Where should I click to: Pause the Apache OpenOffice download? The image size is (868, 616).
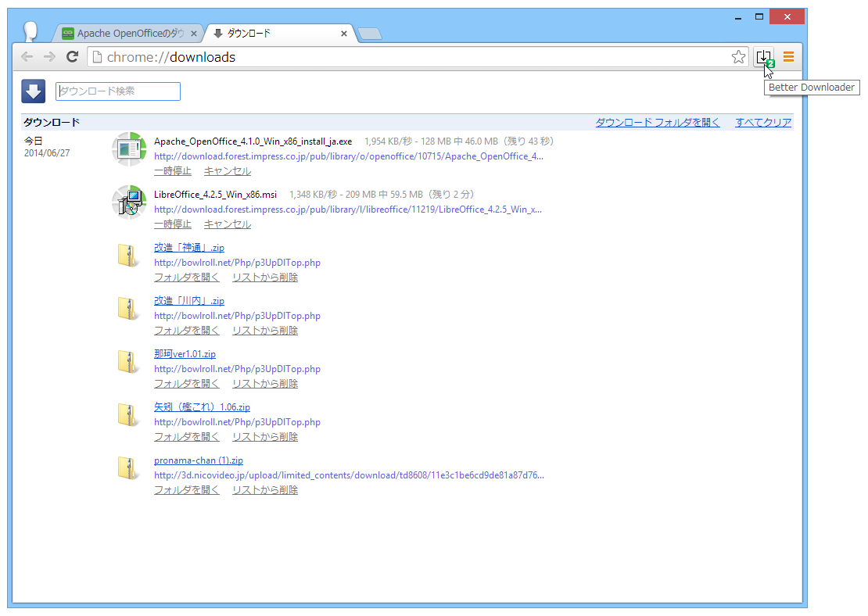(x=172, y=170)
